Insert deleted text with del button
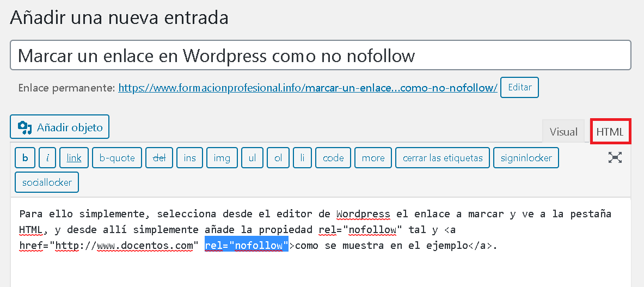 coord(159,158)
